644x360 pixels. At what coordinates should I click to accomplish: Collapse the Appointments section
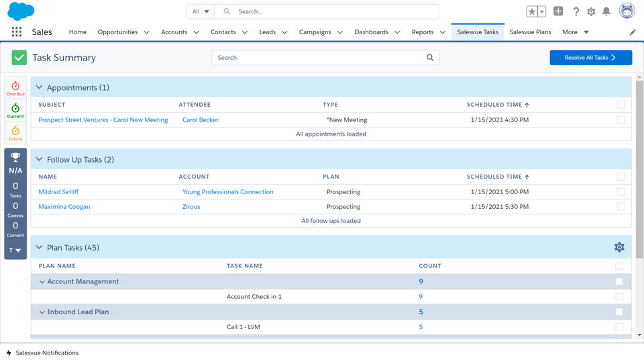click(39, 87)
